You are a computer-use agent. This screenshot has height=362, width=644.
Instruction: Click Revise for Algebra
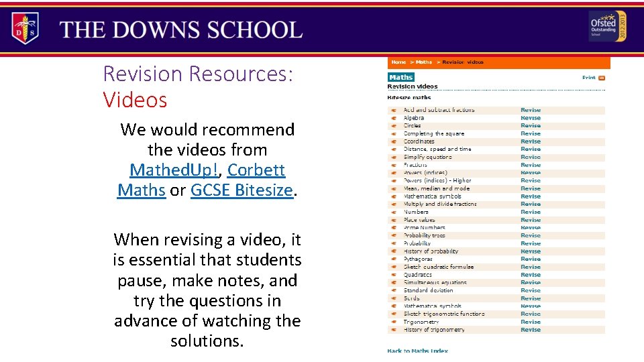(531, 118)
